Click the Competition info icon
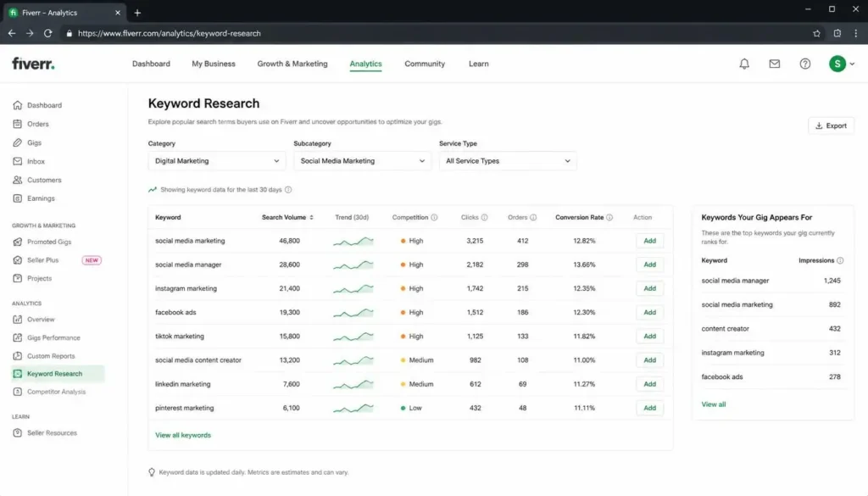 (x=434, y=218)
